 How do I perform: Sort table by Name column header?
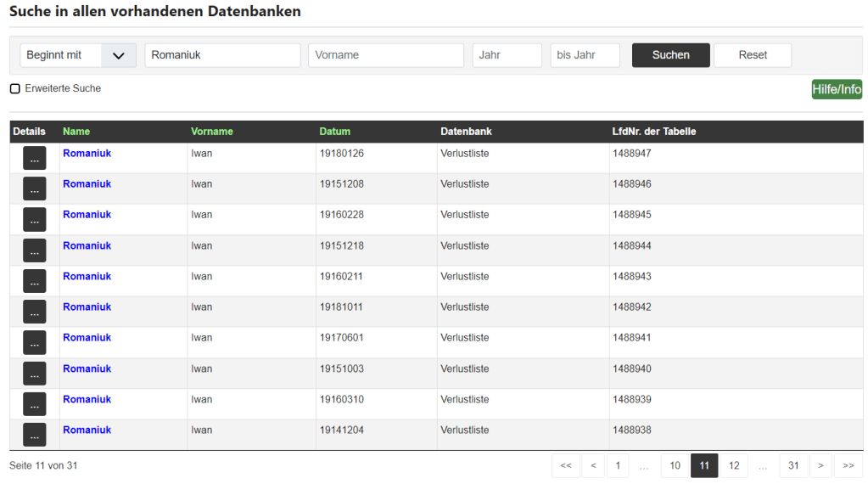pos(76,132)
